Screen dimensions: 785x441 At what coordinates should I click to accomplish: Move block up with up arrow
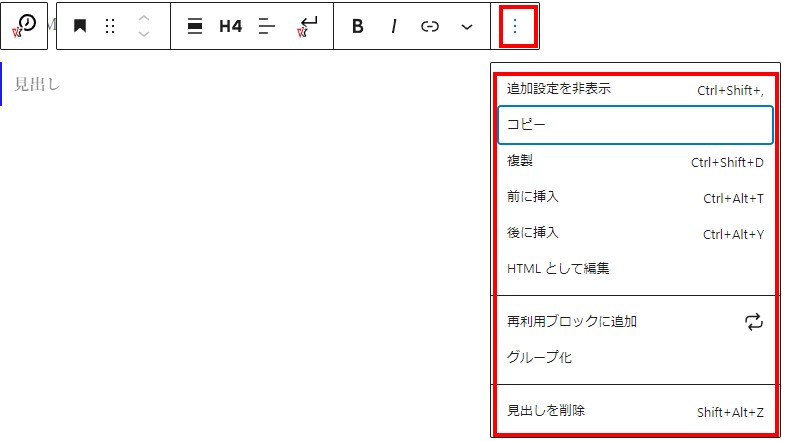coord(144,19)
